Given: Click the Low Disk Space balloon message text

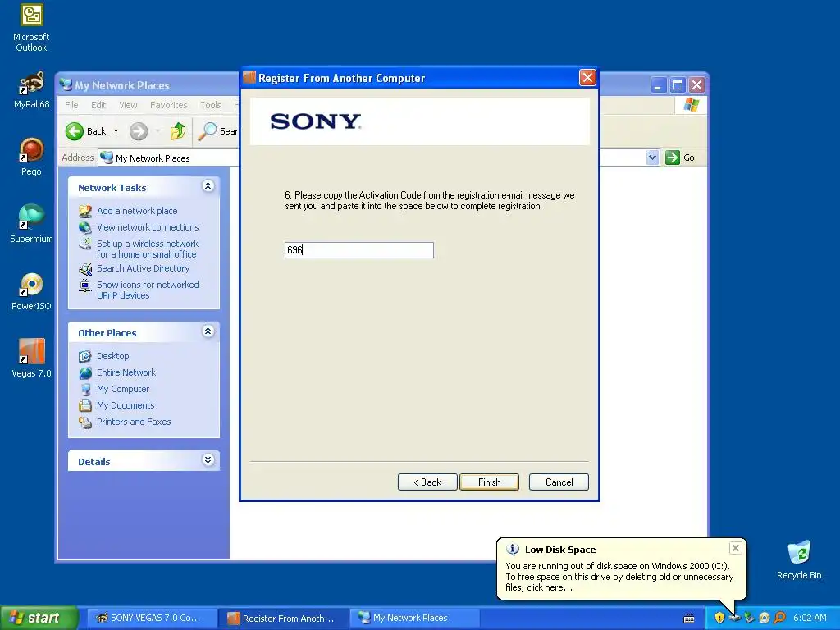Looking at the screenshot, I should point(619,577).
